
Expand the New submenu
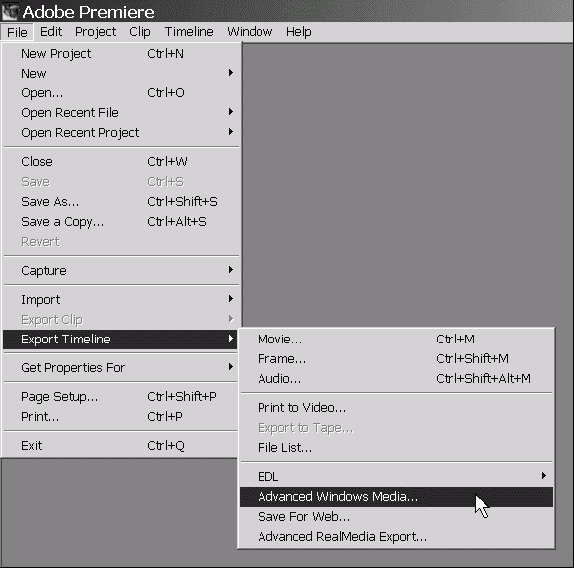coord(121,74)
